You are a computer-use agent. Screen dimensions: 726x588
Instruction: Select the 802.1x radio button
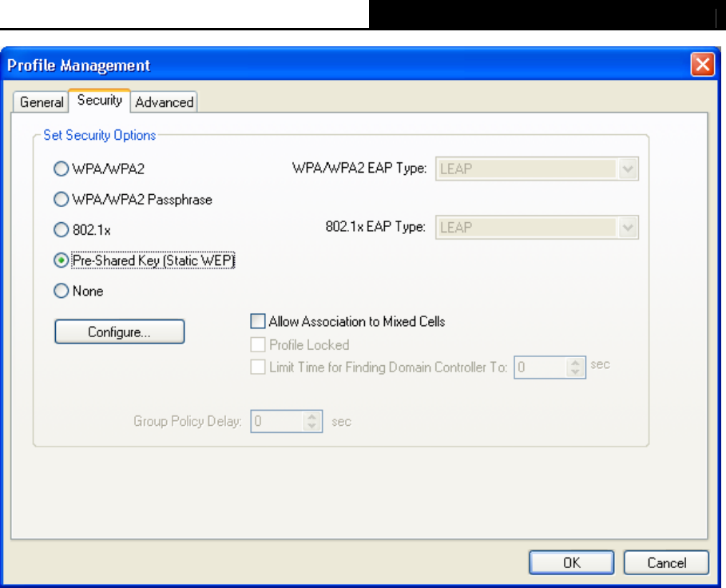point(61,229)
